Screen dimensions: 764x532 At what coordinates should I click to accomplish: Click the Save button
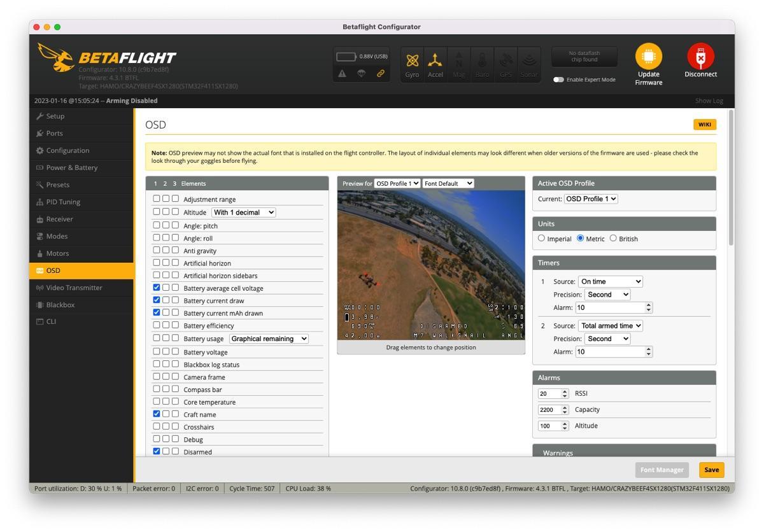coord(712,470)
